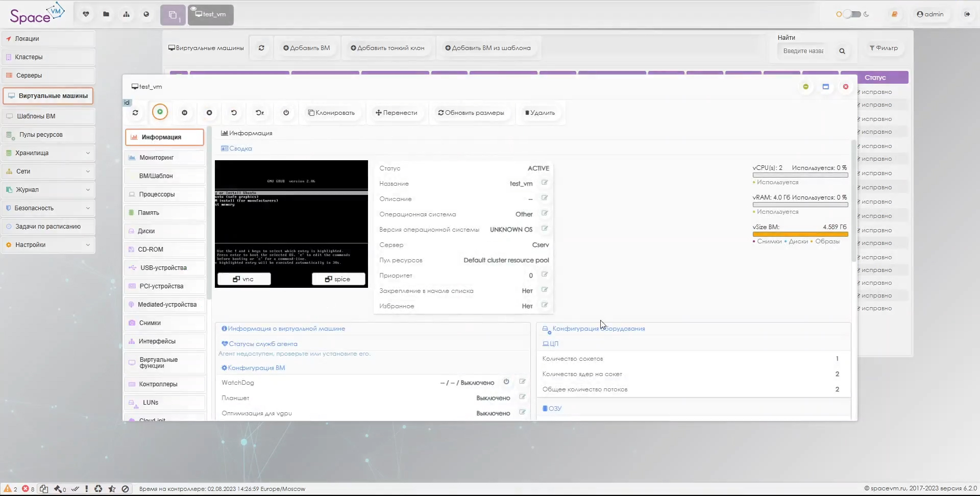The height and width of the screenshot is (496, 980).
Task: Edit the VM description field
Action: coord(545,198)
